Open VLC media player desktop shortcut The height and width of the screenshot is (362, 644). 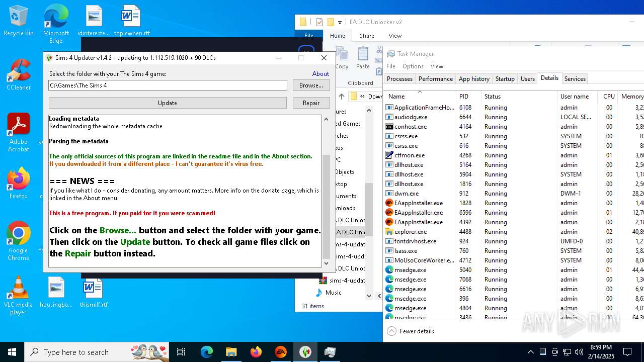click(x=18, y=296)
